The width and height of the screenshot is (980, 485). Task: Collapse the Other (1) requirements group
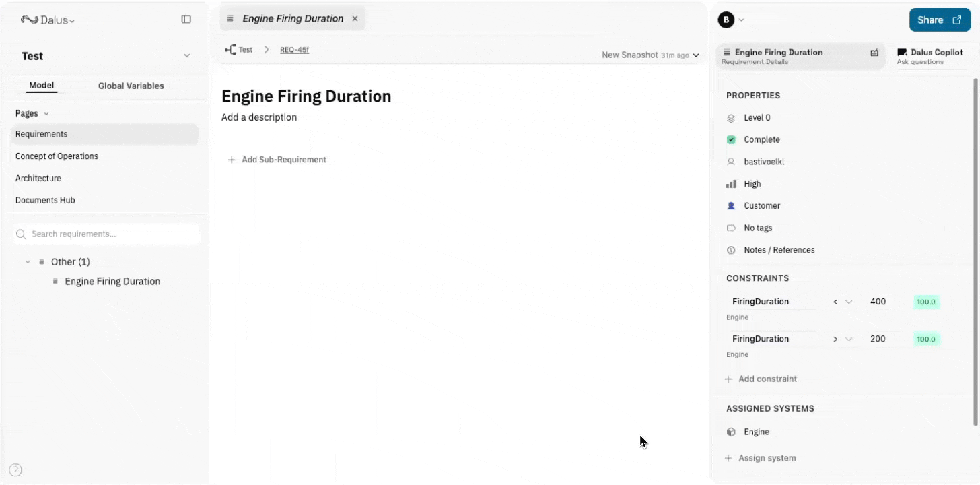click(28, 261)
